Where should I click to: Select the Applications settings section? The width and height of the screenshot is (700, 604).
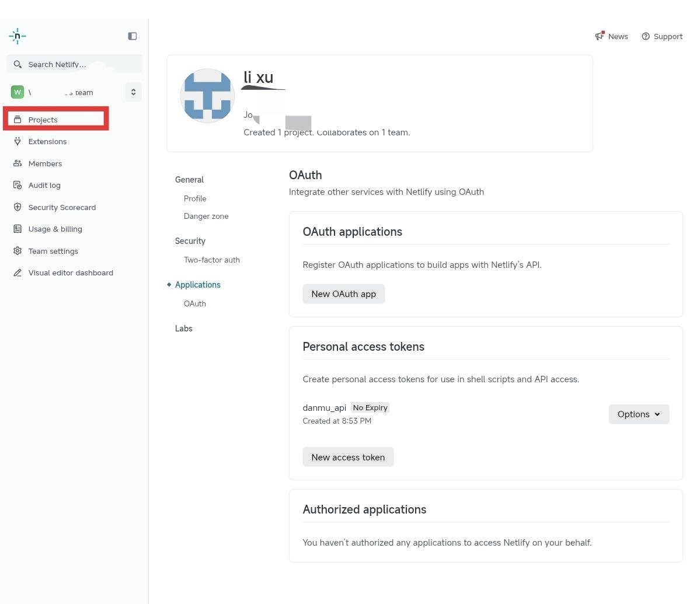198,285
